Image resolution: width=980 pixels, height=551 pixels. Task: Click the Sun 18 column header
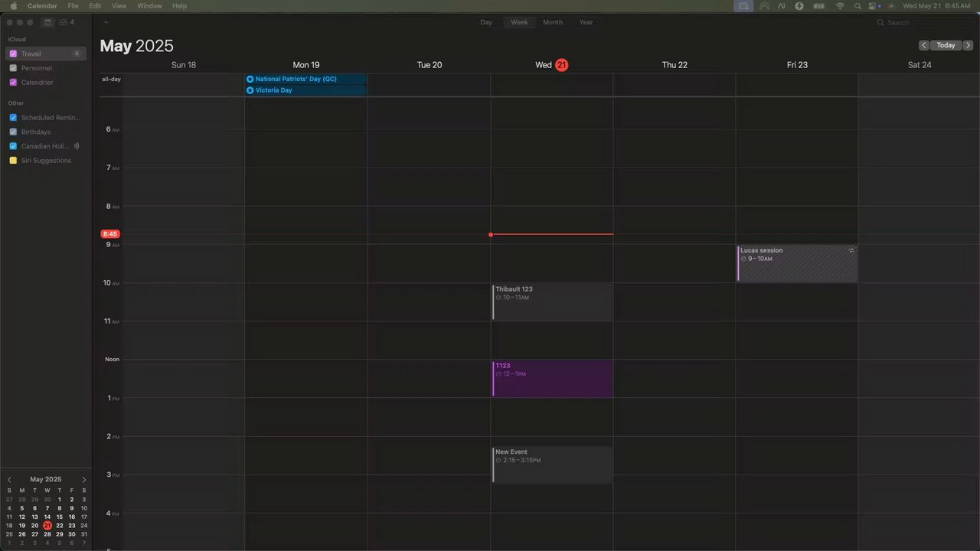(x=184, y=65)
